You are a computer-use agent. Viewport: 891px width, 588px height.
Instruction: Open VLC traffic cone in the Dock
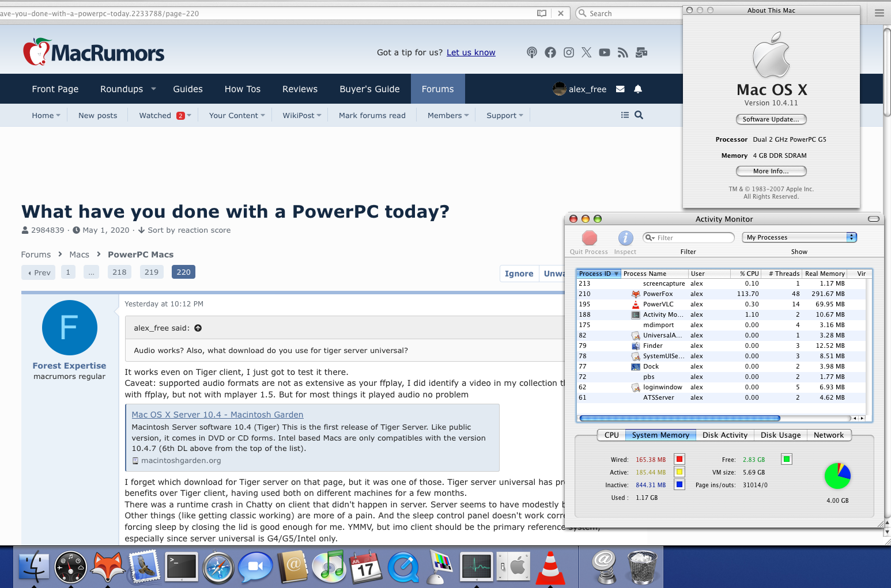pyautogui.click(x=550, y=567)
